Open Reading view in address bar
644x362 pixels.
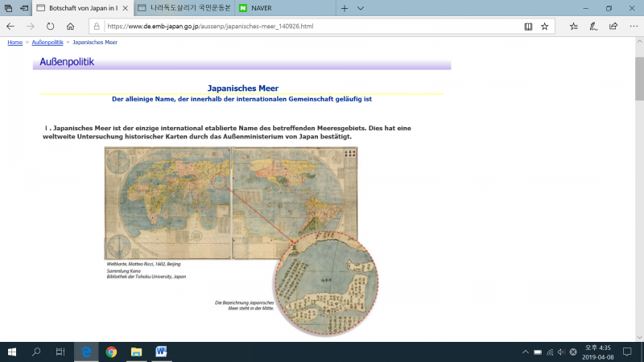click(x=528, y=26)
